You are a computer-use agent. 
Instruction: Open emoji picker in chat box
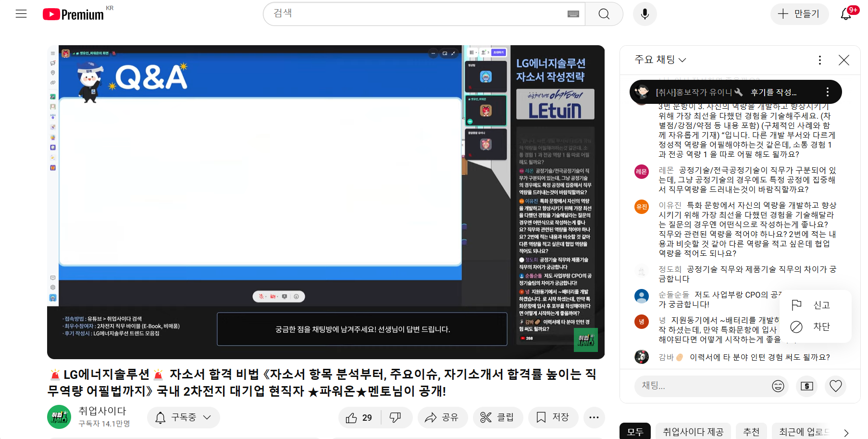(x=778, y=386)
